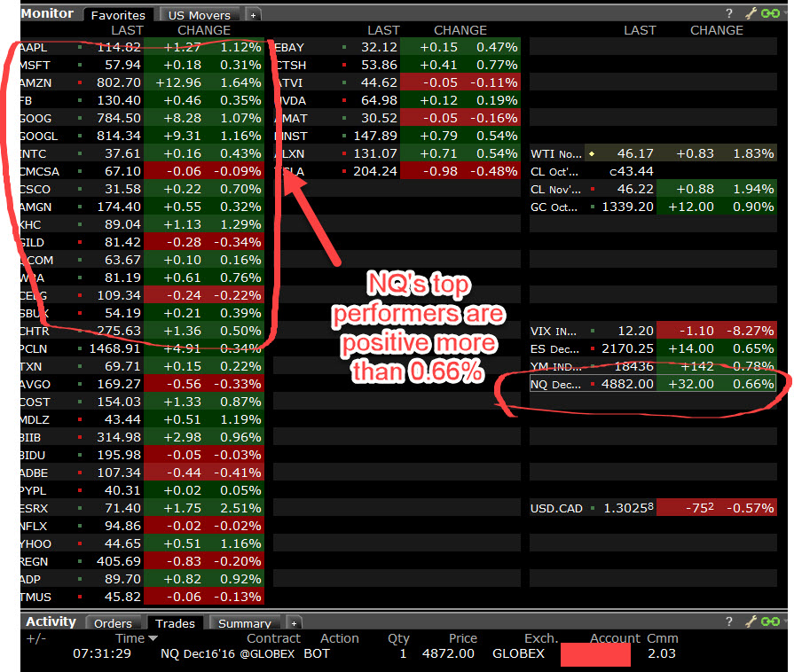Viewport: 794px width, 672px height.
Task: Click the CL Oct closing price c43.44
Action: tap(632, 171)
